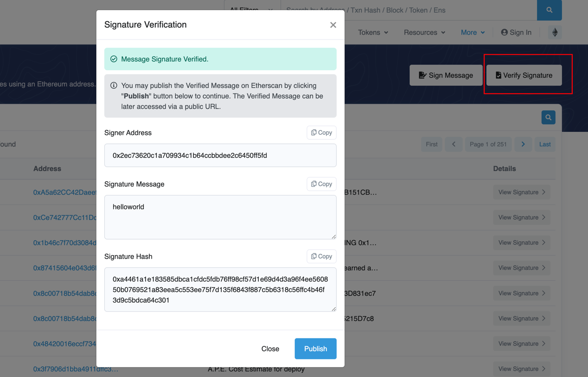Image resolution: width=588 pixels, height=377 pixels.
Task: Copy the Signature Hash
Action: tap(321, 256)
